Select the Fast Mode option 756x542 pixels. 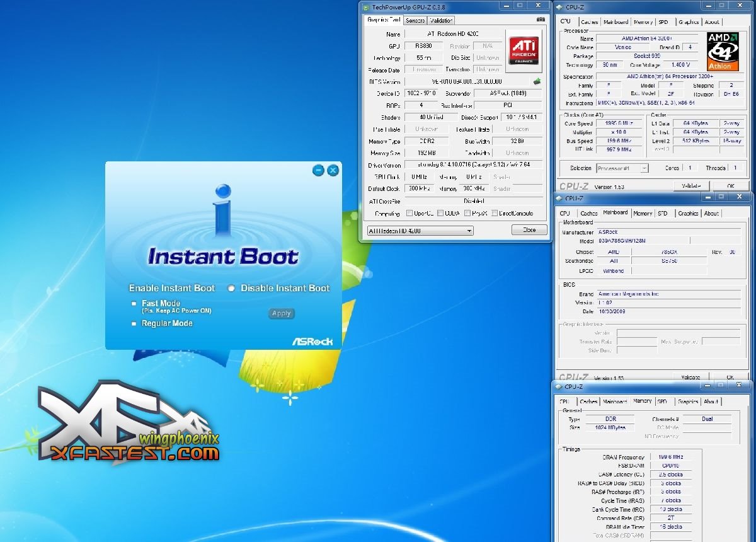click(134, 304)
